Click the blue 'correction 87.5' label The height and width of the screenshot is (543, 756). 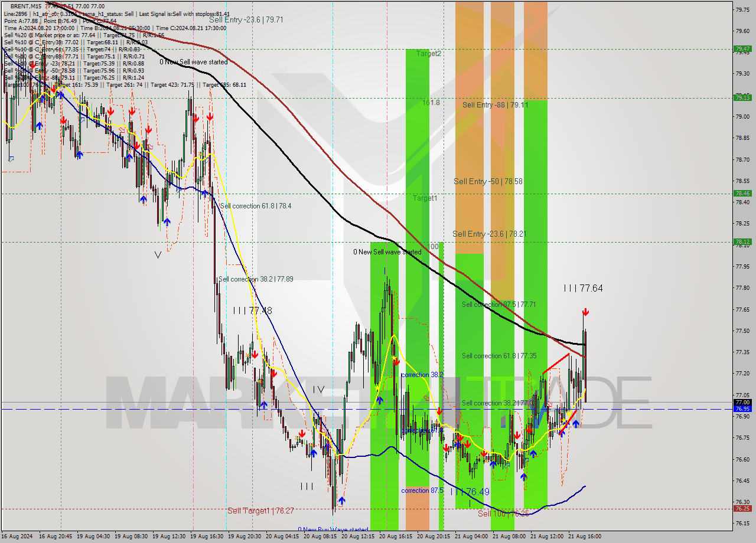tap(422, 490)
